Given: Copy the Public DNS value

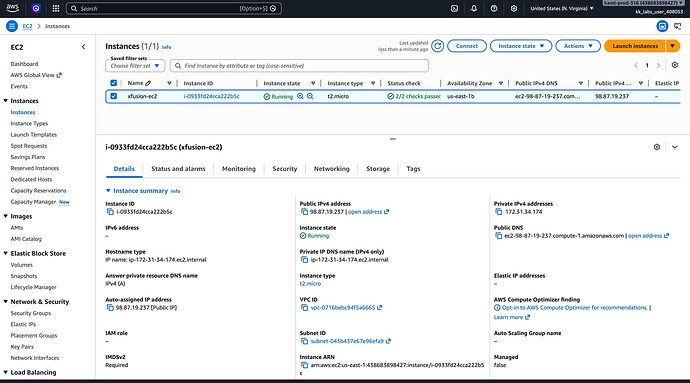Looking at the screenshot, I should [x=499, y=236].
